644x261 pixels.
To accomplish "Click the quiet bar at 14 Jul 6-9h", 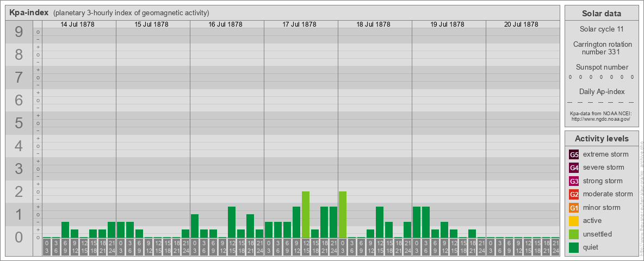I will click(65, 230).
